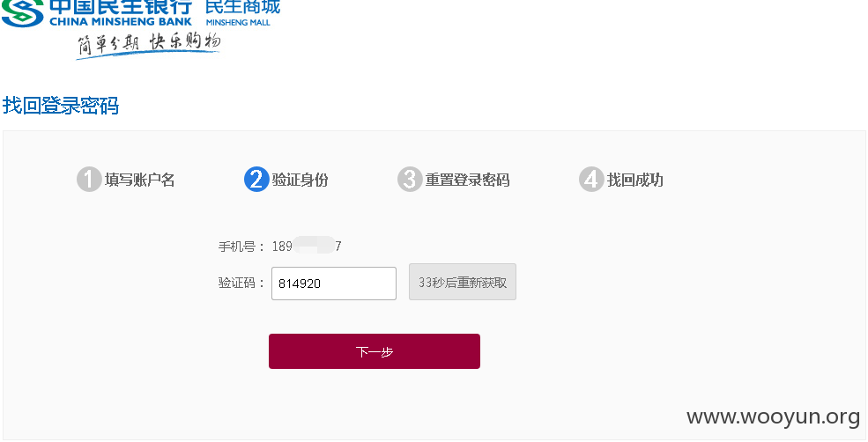
Task: Go to the 找回成功 step label
Action: click(635, 180)
